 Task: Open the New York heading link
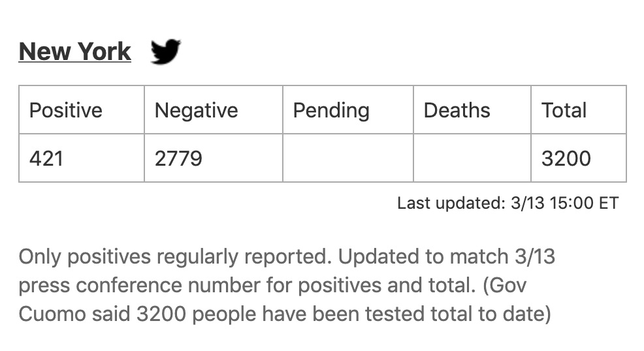pyautogui.click(x=74, y=52)
